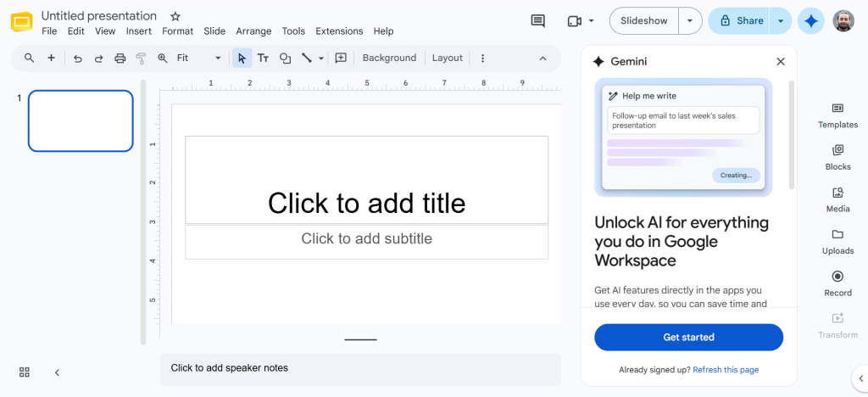Viewport: 868px width, 397px height.
Task: Open the Arrange menu
Action: coord(253,31)
